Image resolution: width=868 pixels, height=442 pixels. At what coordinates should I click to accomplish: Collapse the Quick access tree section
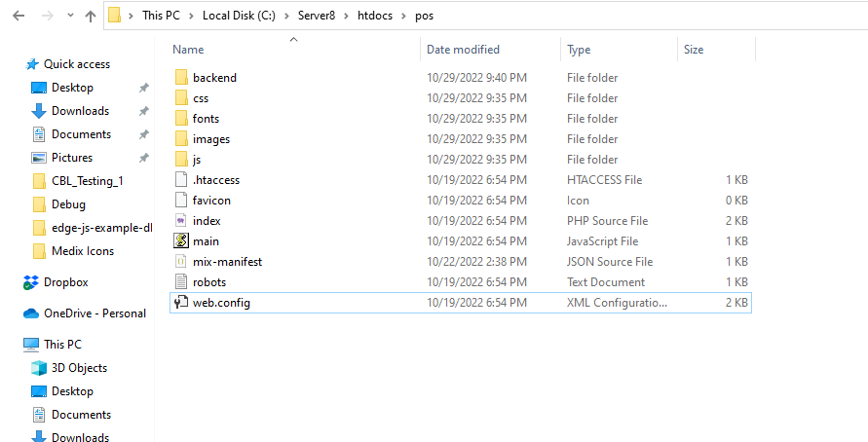coord(12,64)
